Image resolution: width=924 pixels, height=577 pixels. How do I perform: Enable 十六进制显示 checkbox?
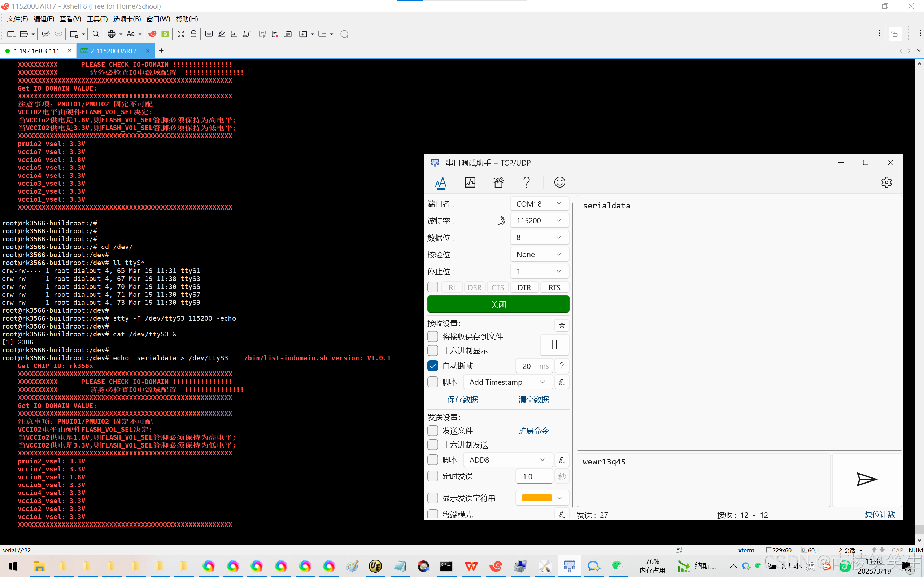[433, 351]
